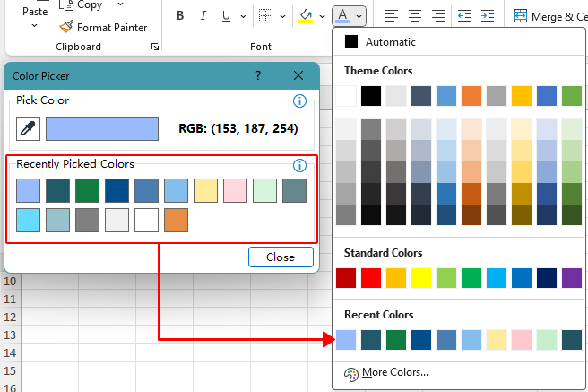Select standard yellow color swatch

click(421, 278)
